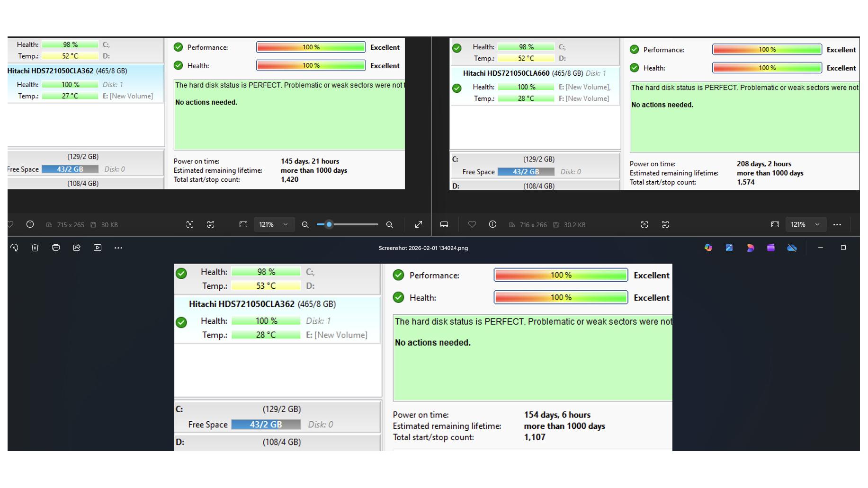This screenshot has width=868, height=488.
Task: Toggle favorite heart in the 716 x 266 window
Action: click(472, 225)
